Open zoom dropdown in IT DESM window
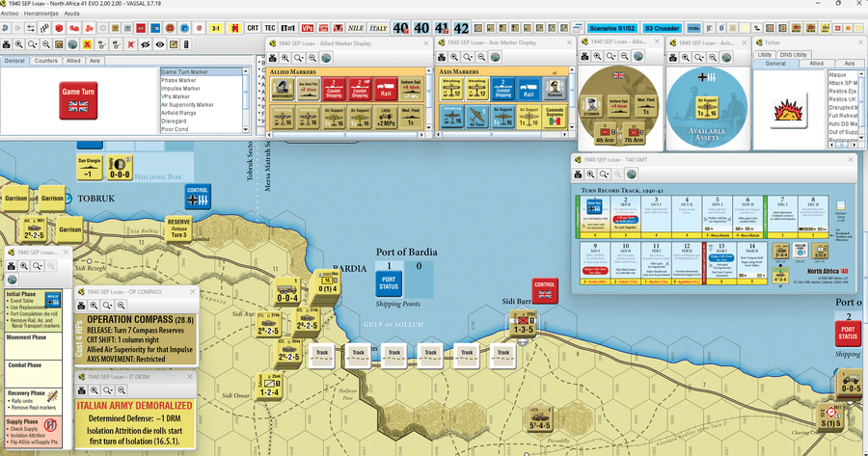This screenshot has height=456, width=868. 108,390
